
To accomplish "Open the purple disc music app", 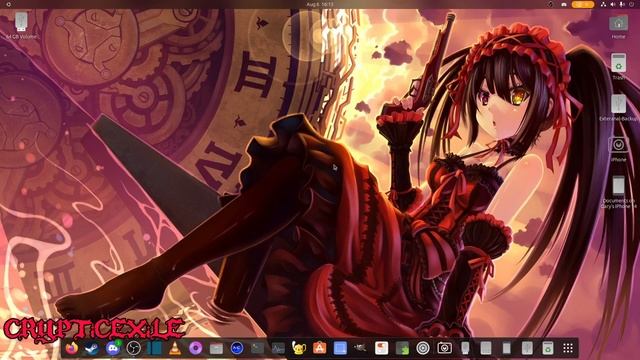I will 196,348.
